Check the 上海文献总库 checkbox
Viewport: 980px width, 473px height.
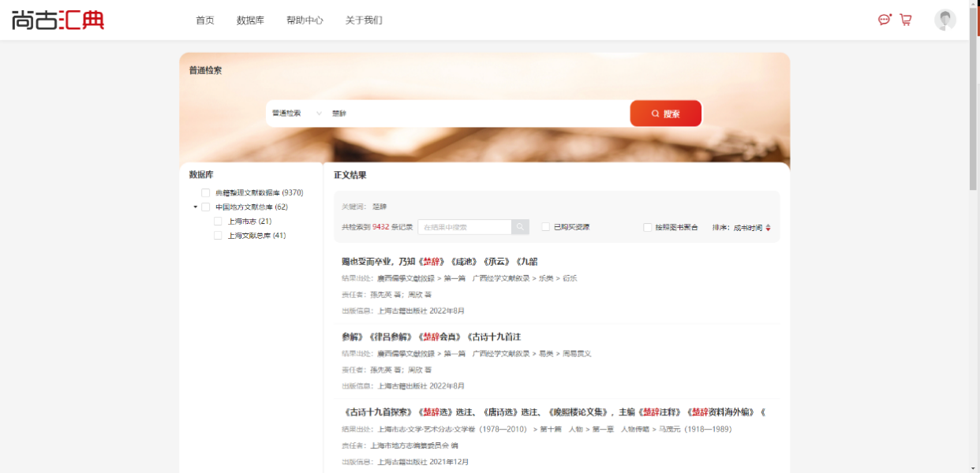[219, 236]
